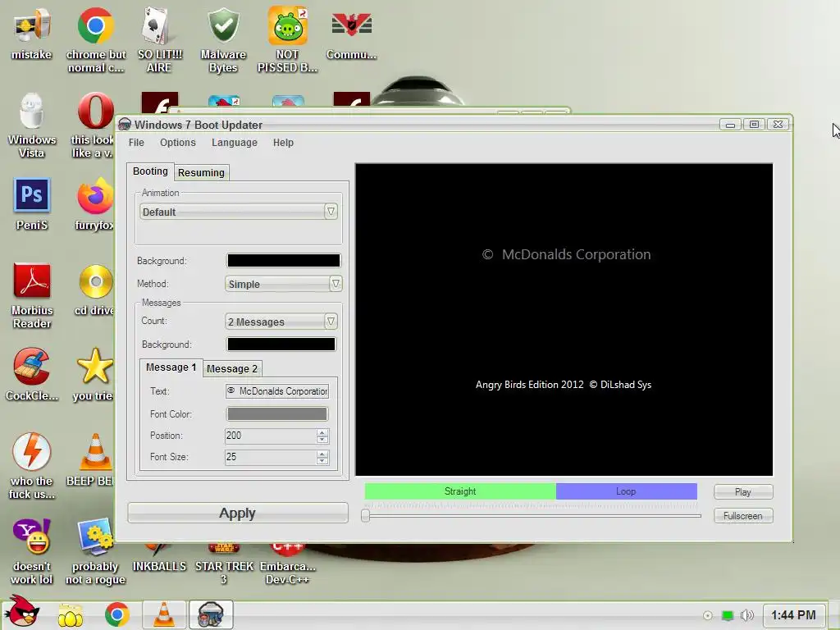The image size is (840, 630).
Task: Click Boot Updater taskbar button
Action: tap(211, 614)
